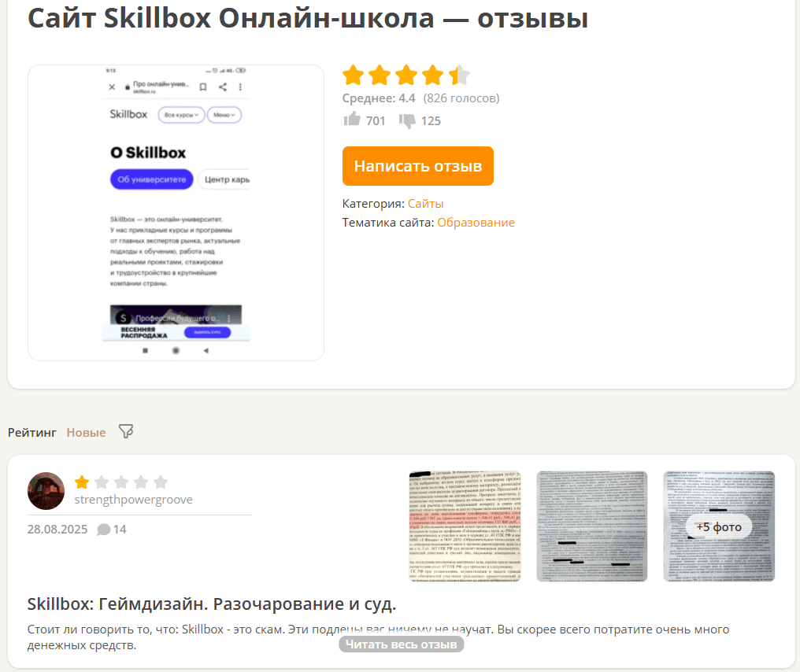Viewport: 800px width, 672px height.
Task: Sort reviews by Рейтинг
Action: tap(32, 432)
